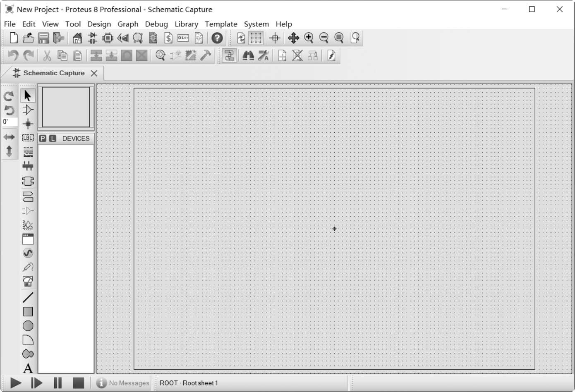Remove the current sheet icon
Viewport: 575px width, 392px height.
tap(297, 55)
